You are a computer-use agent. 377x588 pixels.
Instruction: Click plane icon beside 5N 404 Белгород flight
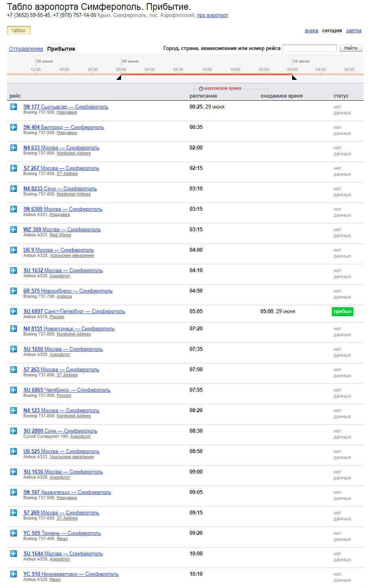14,127
